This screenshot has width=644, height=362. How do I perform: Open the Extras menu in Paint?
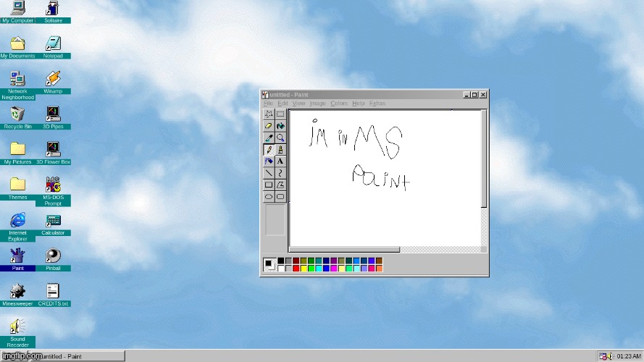[x=377, y=104]
